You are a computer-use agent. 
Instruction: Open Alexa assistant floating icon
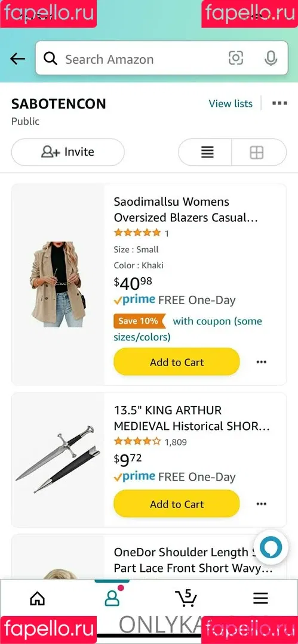271,547
